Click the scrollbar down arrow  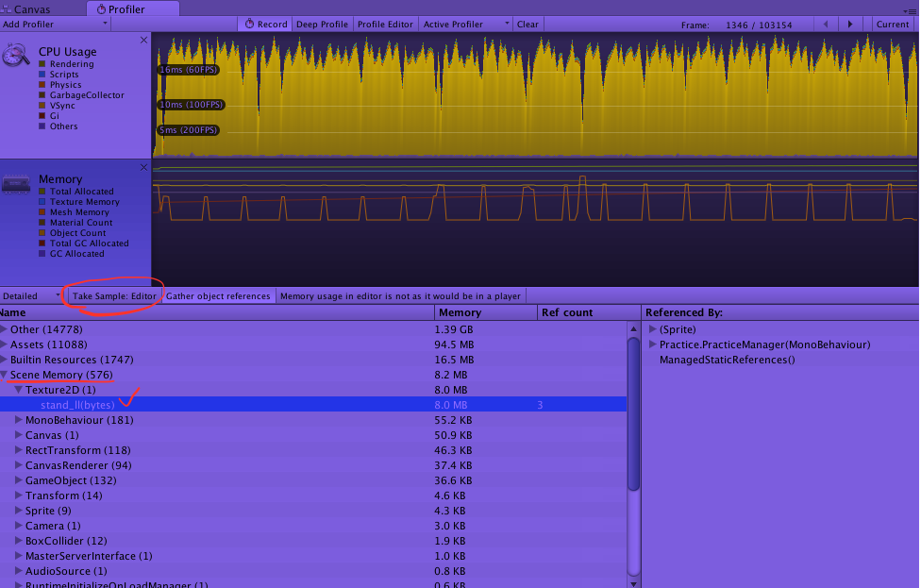tap(633, 583)
